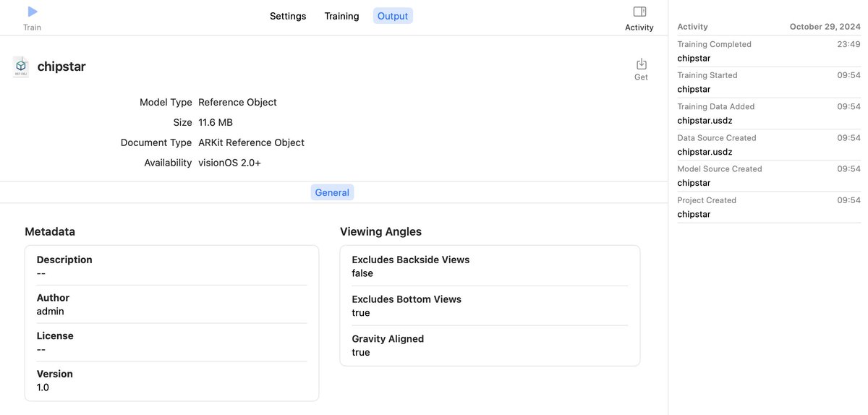Select the General section tab
The width and height of the screenshot is (868, 415).
click(x=332, y=192)
